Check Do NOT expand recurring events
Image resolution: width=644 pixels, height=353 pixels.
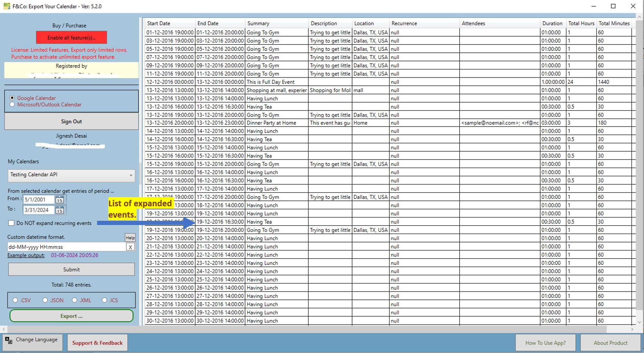tap(12, 223)
